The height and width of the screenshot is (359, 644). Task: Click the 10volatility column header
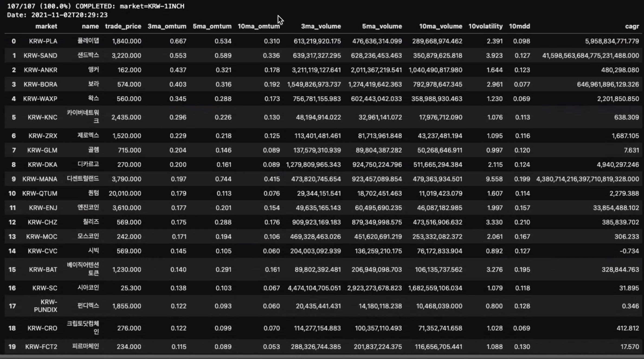(485, 26)
